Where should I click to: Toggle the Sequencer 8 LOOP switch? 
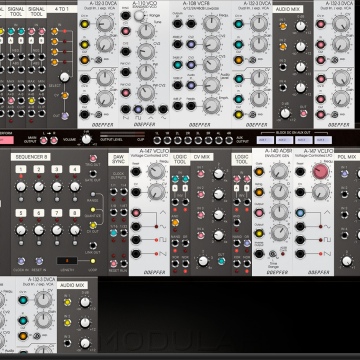click(x=93, y=261)
